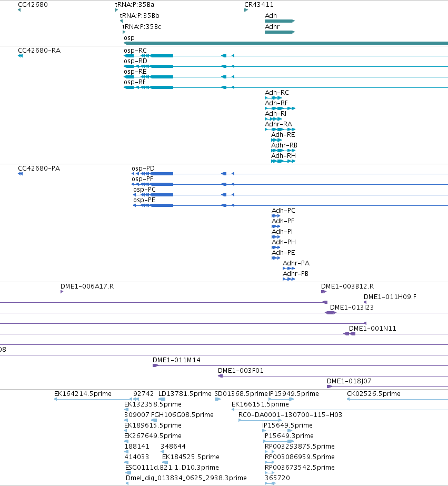Select the FGH106G08.5prime EST label
448x486 pixels.
pos(182,415)
